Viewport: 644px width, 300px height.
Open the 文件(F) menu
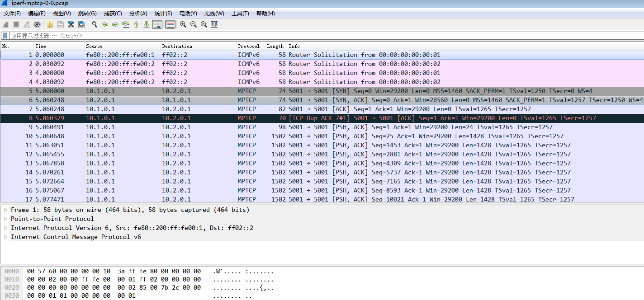[x=12, y=14]
